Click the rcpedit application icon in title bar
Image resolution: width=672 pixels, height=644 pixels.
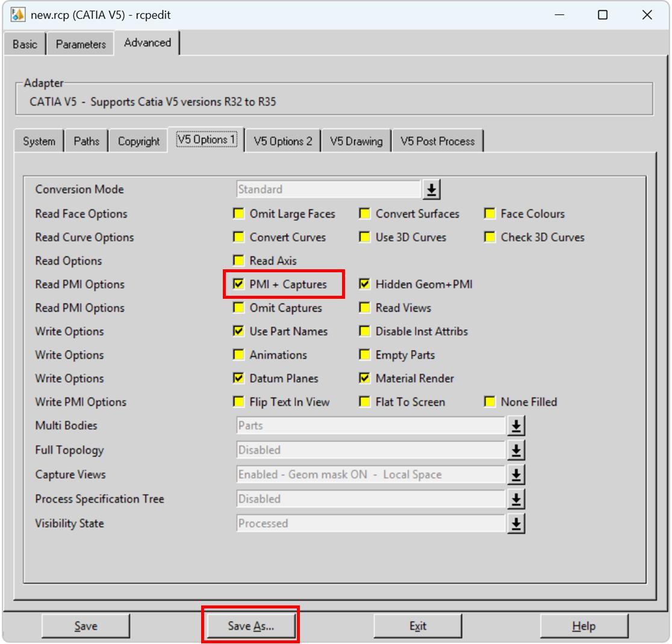pyautogui.click(x=17, y=14)
